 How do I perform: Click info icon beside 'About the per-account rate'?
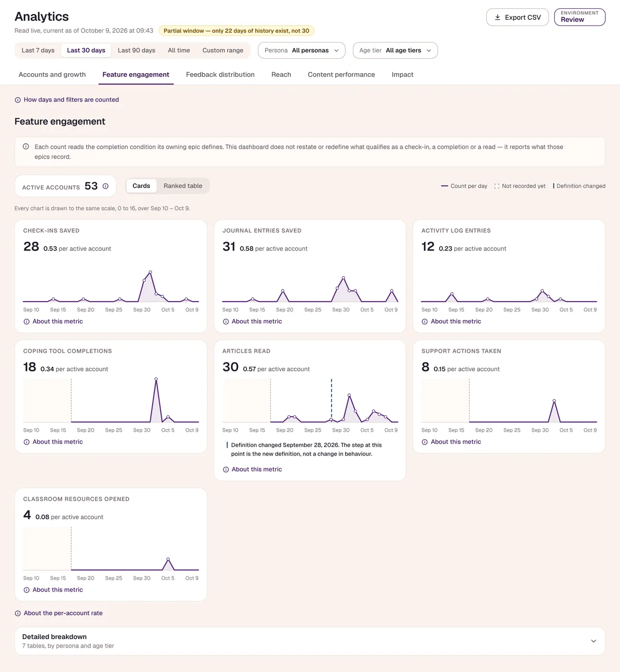pos(18,613)
